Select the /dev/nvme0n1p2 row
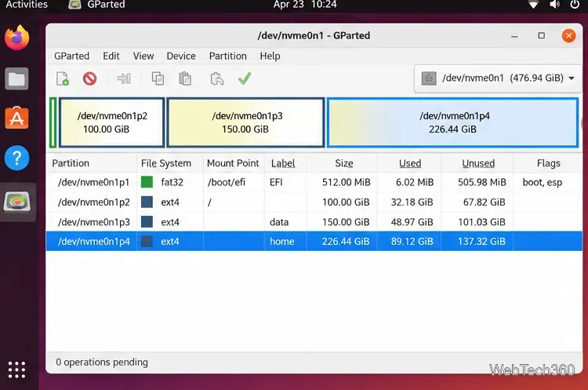Screen dimensions: 588x390 [x=314, y=202]
